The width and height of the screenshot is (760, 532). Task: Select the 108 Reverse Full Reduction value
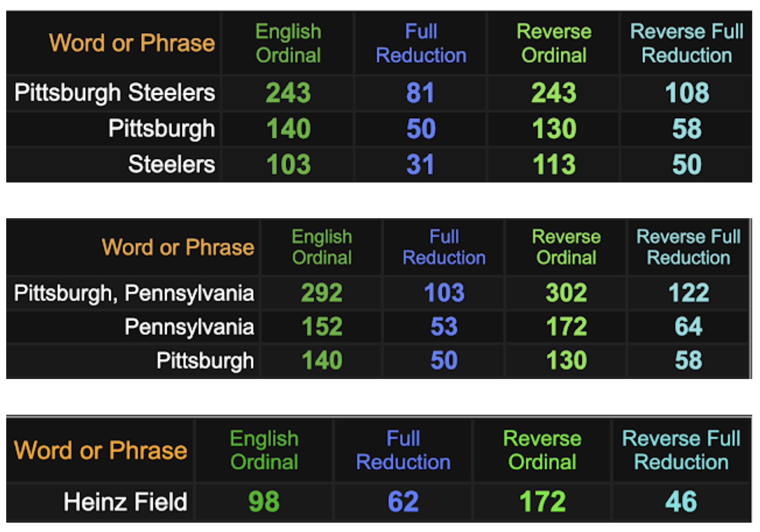click(x=687, y=93)
